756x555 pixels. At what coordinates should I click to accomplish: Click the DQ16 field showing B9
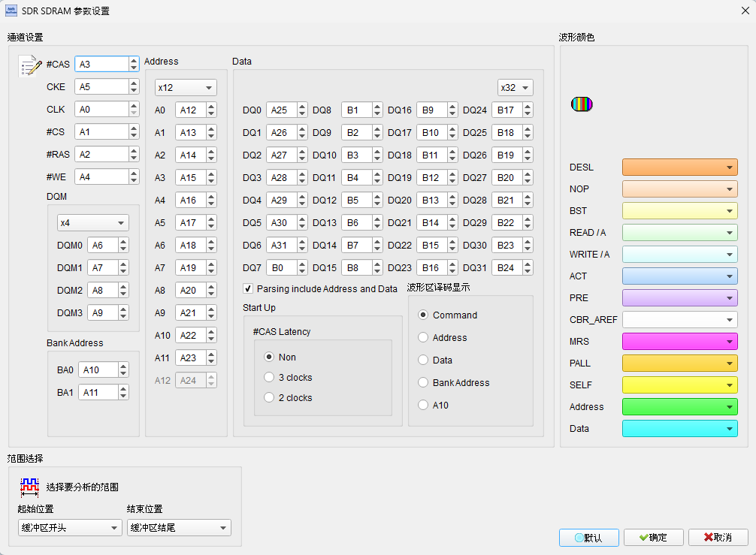[432, 110]
